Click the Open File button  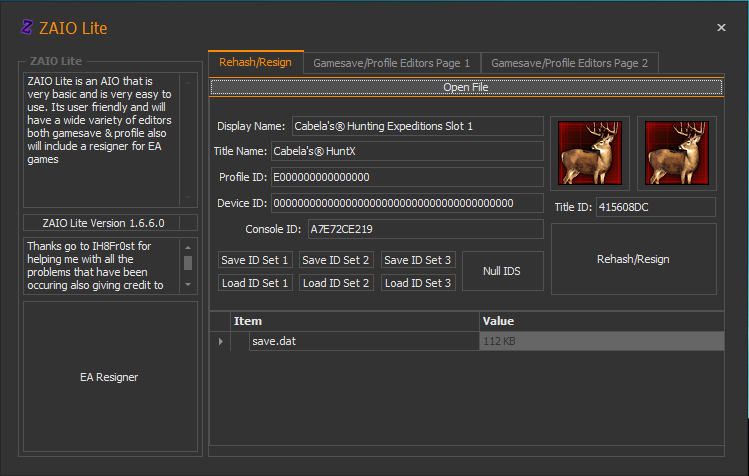pyautogui.click(x=466, y=87)
